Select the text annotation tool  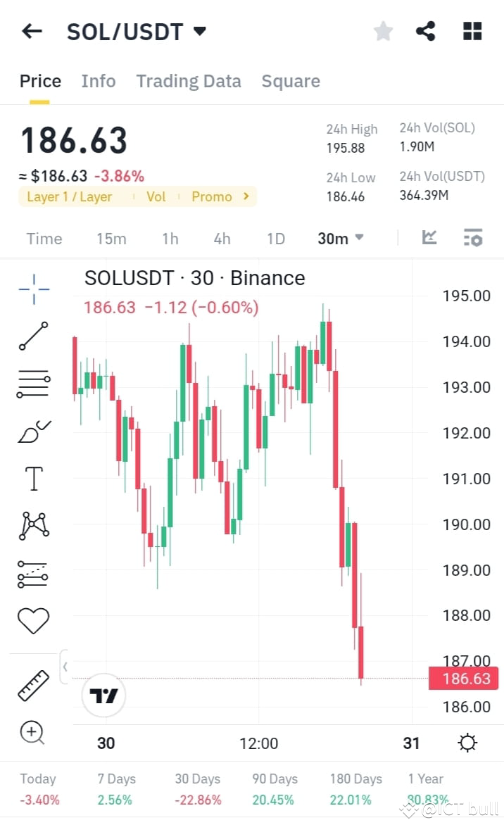pyautogui.click(x=33, y=478)
